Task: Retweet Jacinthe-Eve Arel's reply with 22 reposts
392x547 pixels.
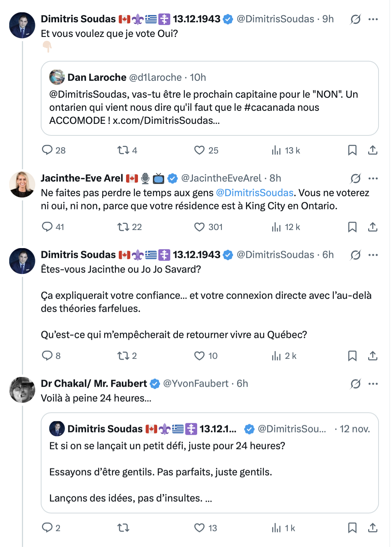Action: (123, 227)
